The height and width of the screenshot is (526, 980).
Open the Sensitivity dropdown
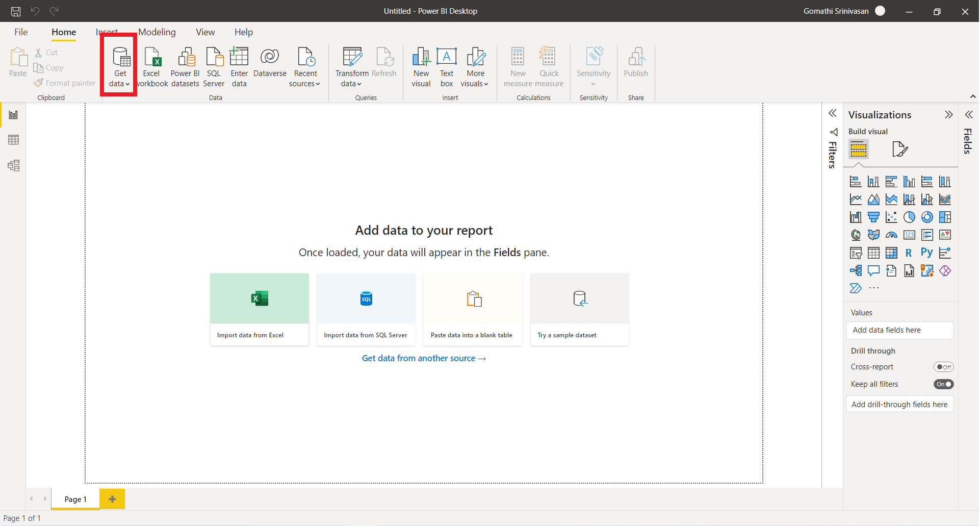point(594,66)
